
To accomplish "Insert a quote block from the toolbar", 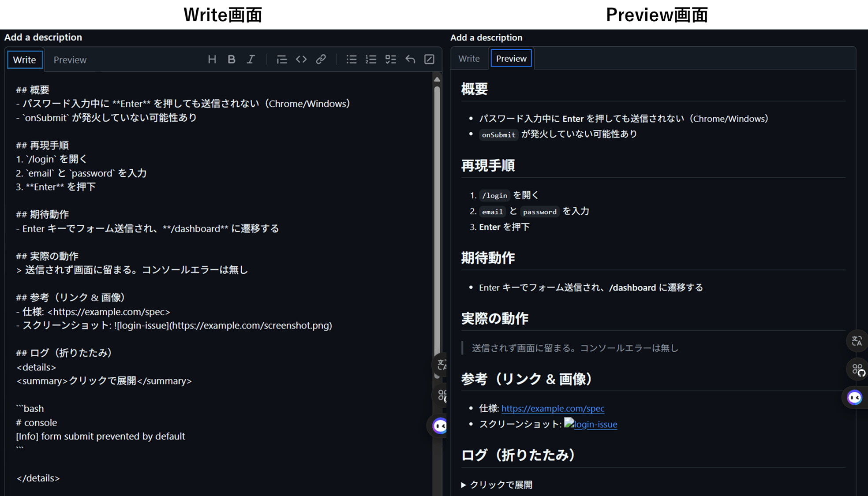I will 282,60.
